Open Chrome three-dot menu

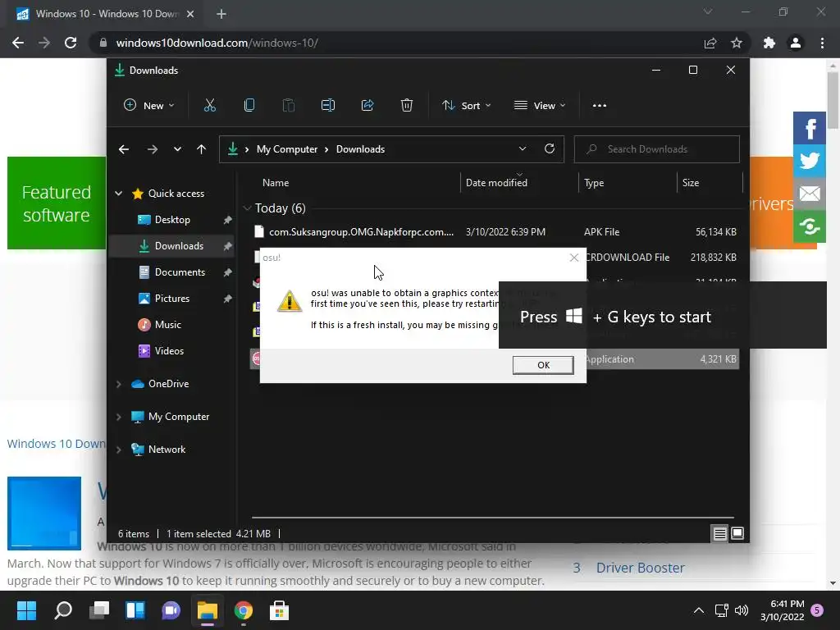(x=822, y=43)
